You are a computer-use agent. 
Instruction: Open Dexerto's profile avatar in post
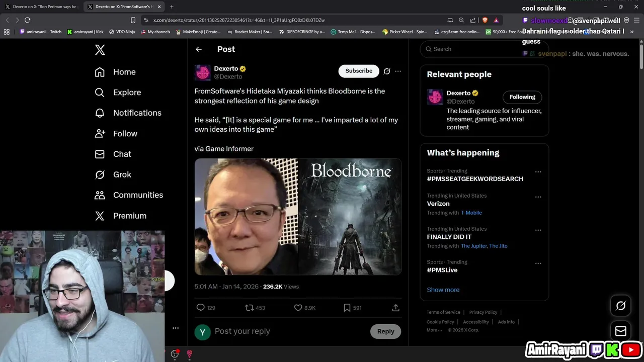202,72
